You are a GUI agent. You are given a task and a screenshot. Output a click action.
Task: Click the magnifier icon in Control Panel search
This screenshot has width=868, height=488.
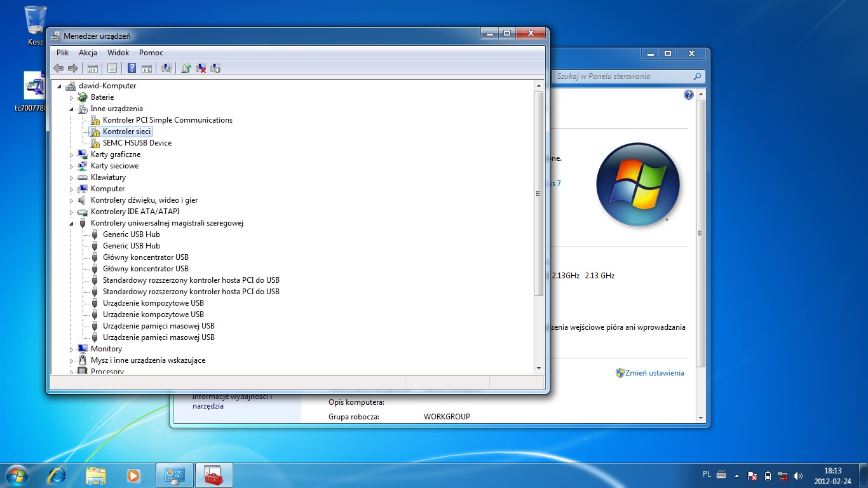pos(698,76)
